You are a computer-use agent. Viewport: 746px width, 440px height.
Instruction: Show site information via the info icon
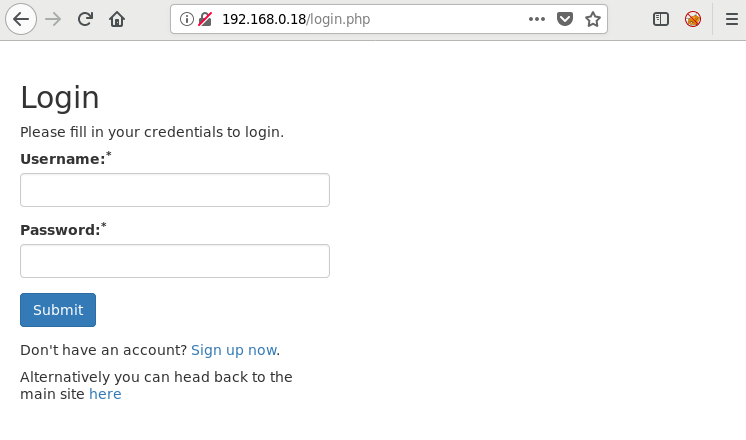point(187,19)
